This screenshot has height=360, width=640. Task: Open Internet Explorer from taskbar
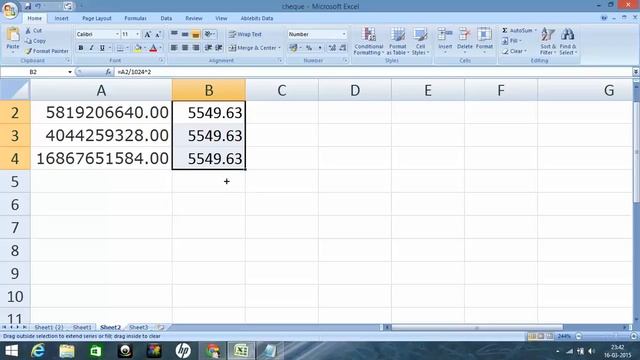coord(38,351)
